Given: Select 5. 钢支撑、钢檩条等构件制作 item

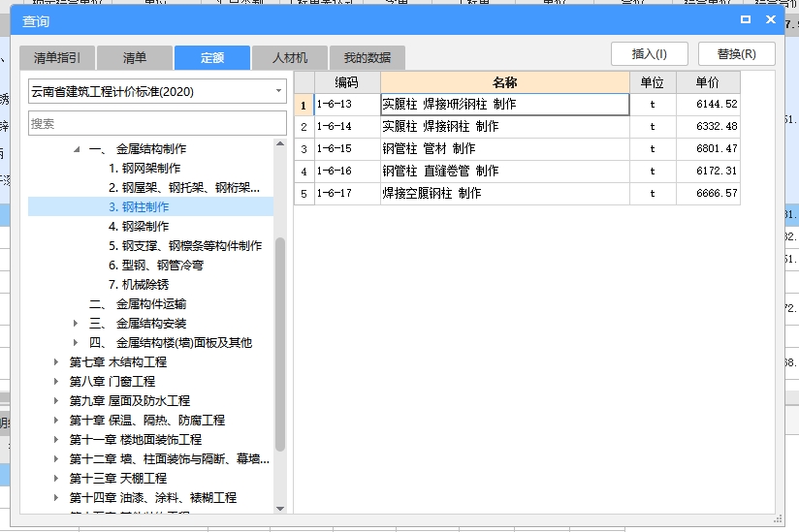Looking at the screenshot, I should pos(185,246).
